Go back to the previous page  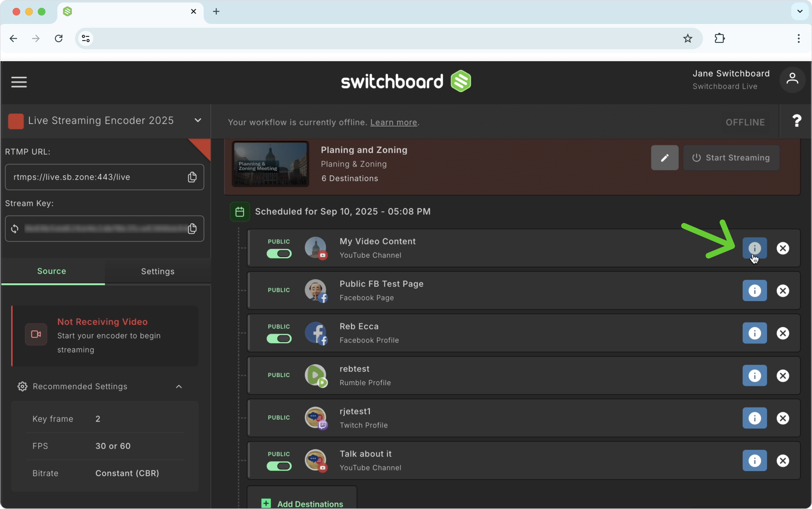(x=14, y=38)
